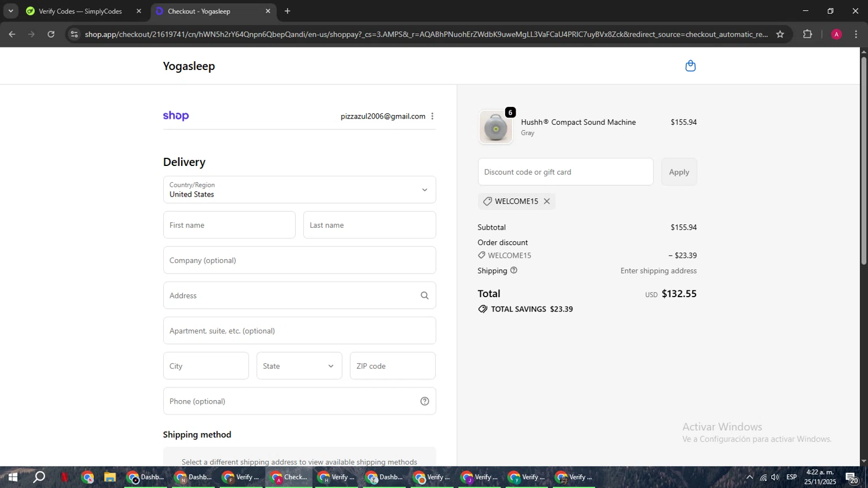Expand the Country/Region dropdown

pos(299,190)
